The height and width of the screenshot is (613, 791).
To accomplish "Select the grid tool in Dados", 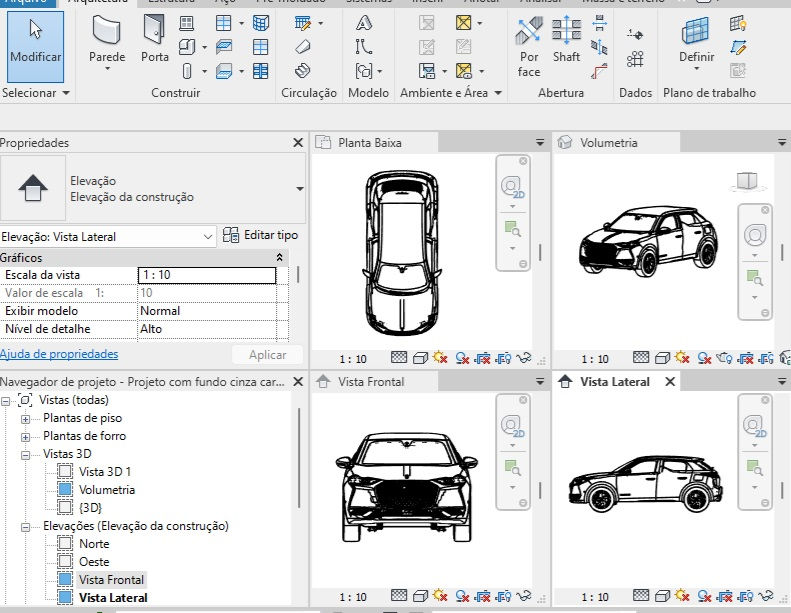I will [635, 59].
